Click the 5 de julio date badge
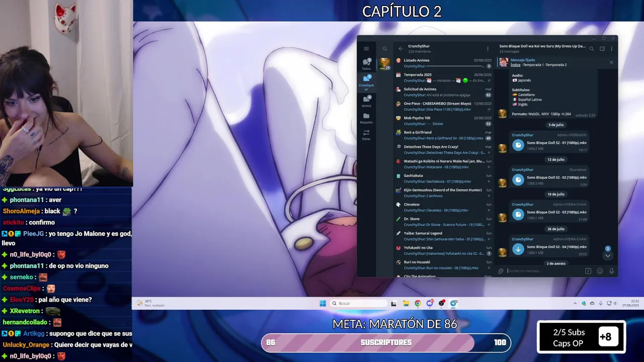The width and height of the screenshot is (644, 362). click(x=556, y=125)
